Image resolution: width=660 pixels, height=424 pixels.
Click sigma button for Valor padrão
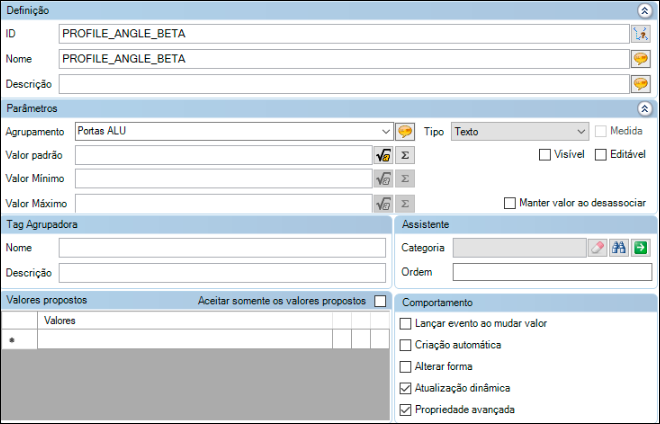pyautogui.click(x=405, y=155)
